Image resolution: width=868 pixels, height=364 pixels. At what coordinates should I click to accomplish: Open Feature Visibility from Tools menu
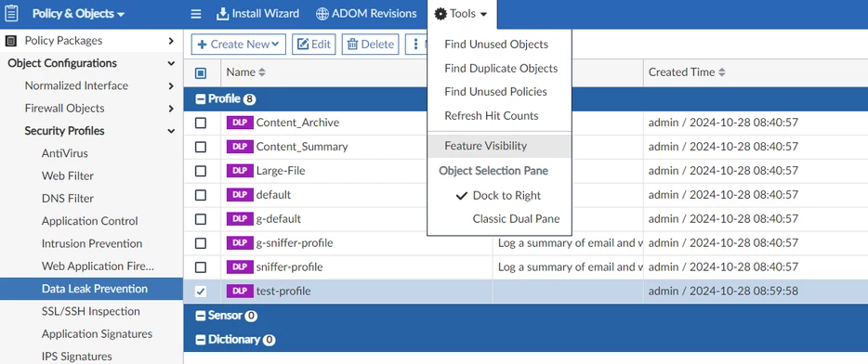click(x=499, y=146)
